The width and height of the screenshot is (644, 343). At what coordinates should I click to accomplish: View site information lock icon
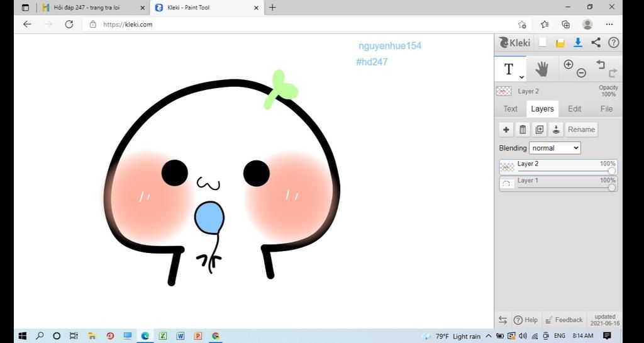[x=93, y=25]
